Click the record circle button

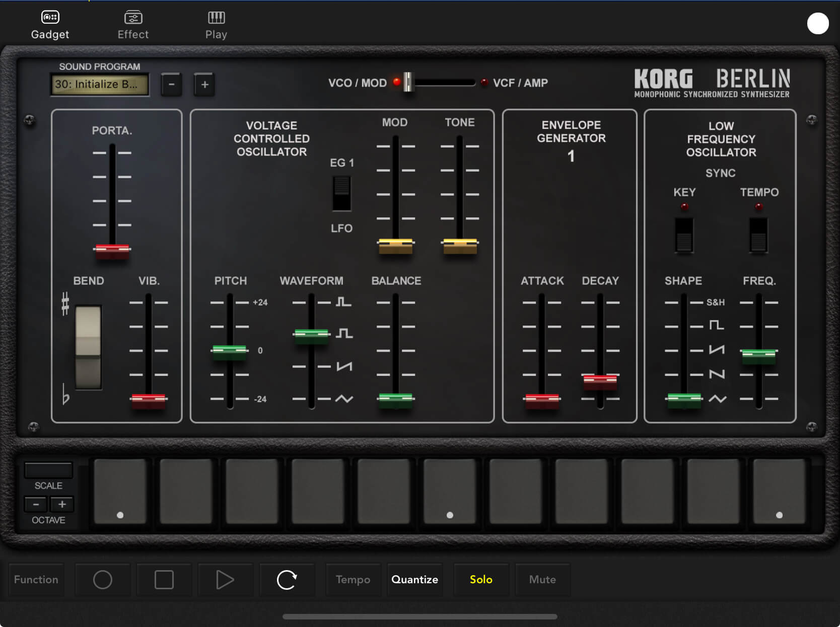point(103,580)
